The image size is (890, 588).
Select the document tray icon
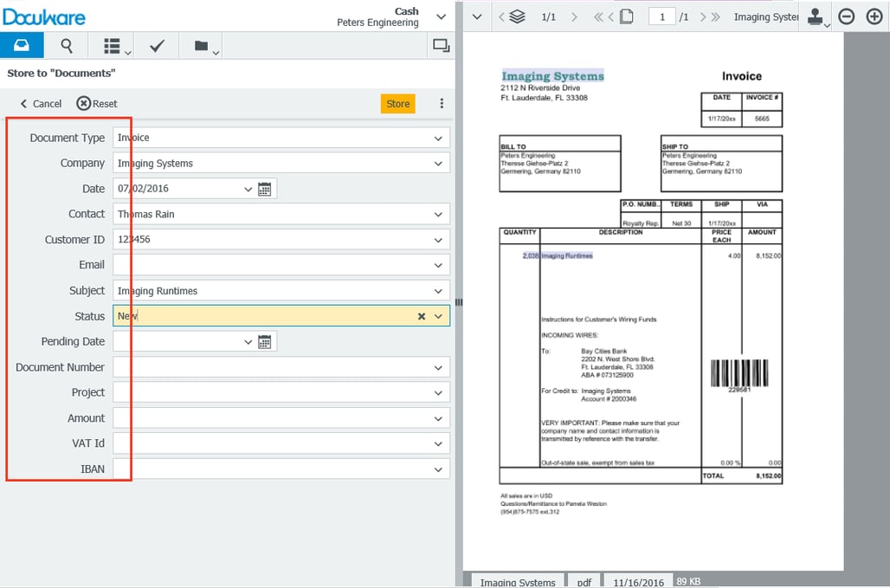coord(22,45)
